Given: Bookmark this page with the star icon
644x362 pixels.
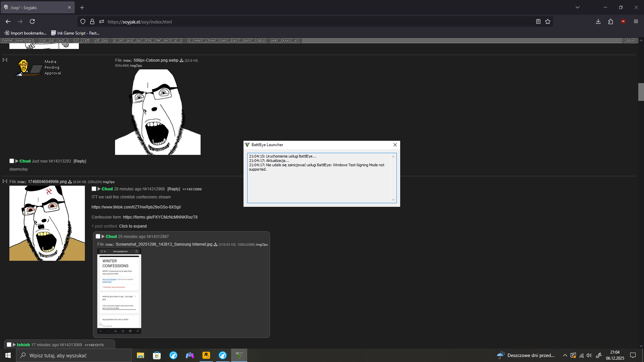Looking at the screenshot, I should [x=548, y=21].
